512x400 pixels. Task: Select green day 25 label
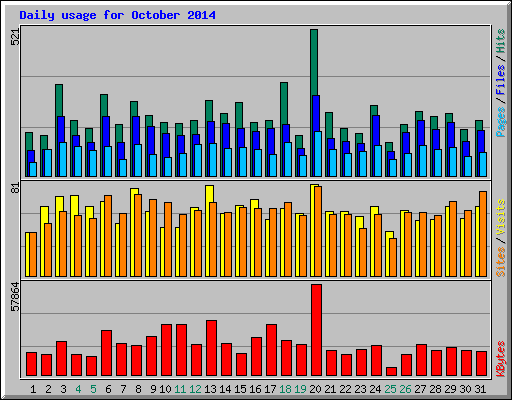click(390, 389)
